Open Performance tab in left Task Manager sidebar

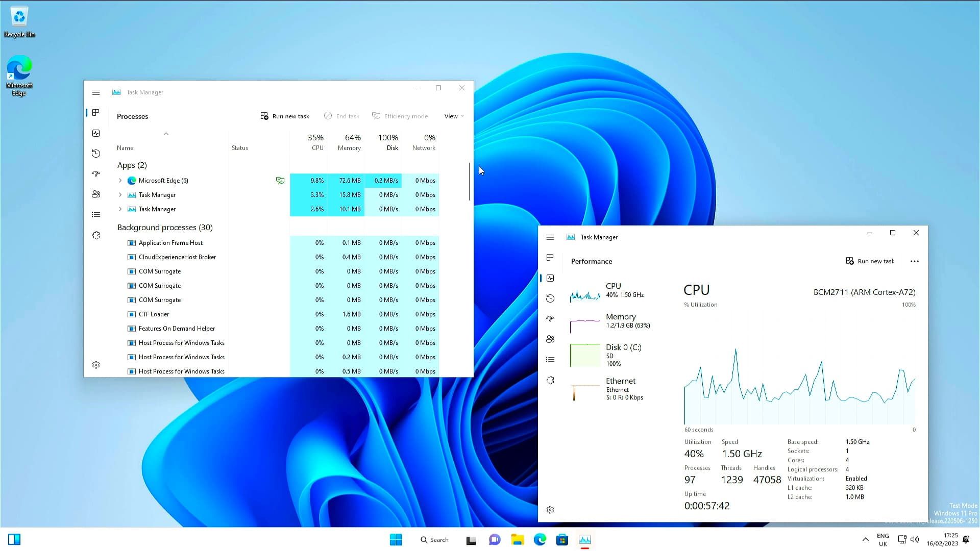pyautogui.click(x=96, y=133)
